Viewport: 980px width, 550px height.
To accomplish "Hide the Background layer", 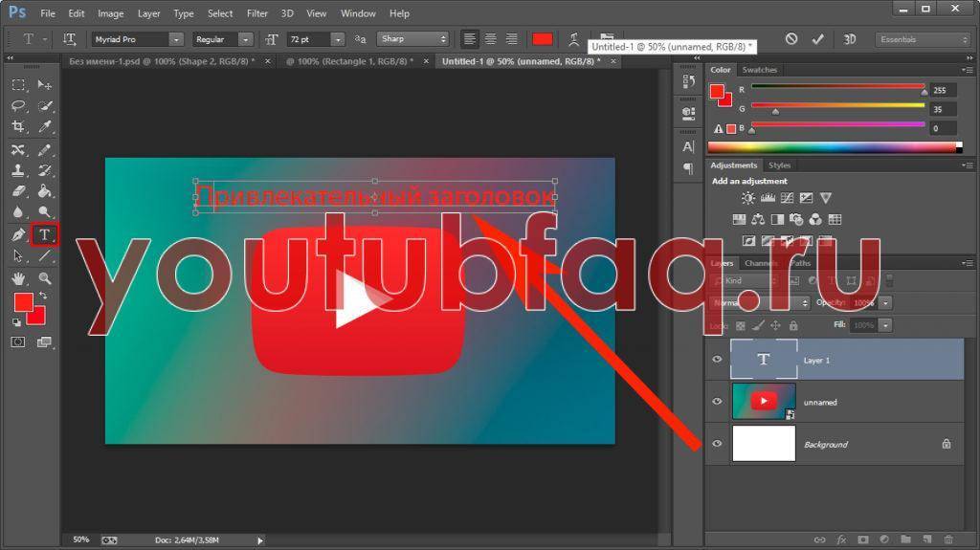I will tap(717, 444).
